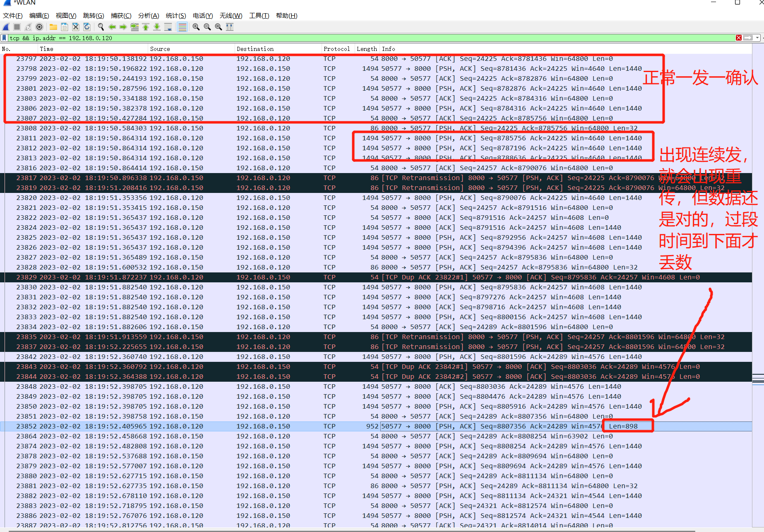The width and height of the screenshot is (764, 532).
Task: Select packet 23881 row
Action: [x=376, y=486]
